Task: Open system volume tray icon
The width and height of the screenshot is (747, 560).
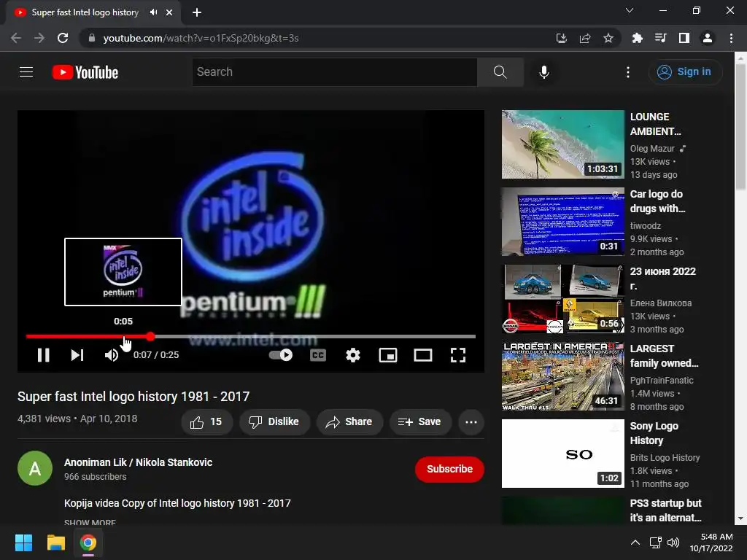Action: coord(673,542)
